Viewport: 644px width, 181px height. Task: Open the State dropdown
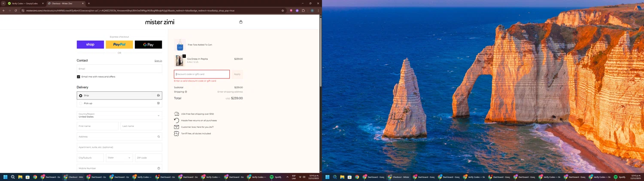pos(119,158)
